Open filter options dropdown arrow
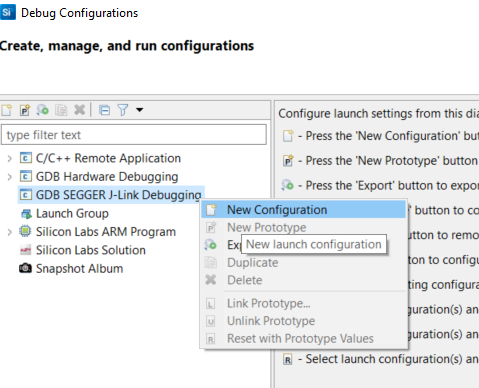The image size is (479, 388). point(140,110)
